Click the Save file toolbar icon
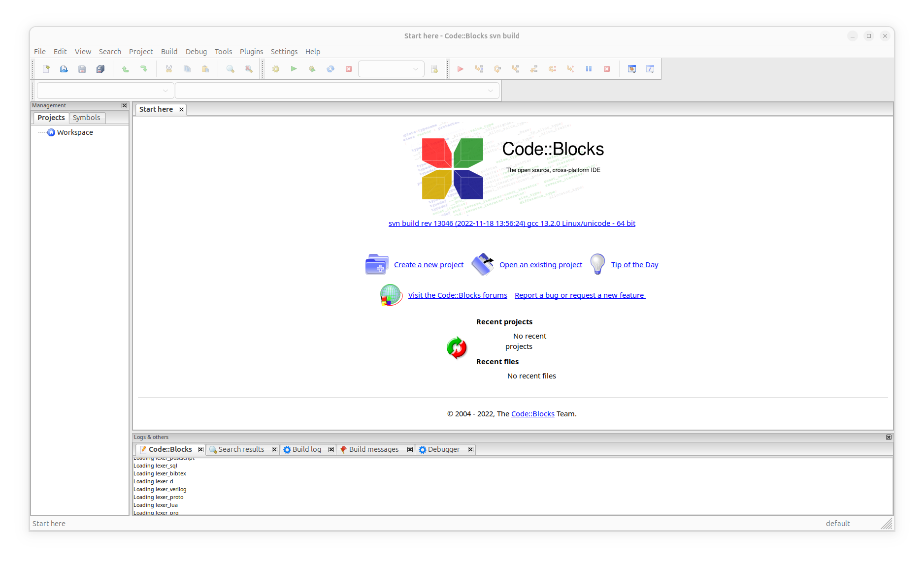The height and width of the screenshot is (563, 924). 82,69
